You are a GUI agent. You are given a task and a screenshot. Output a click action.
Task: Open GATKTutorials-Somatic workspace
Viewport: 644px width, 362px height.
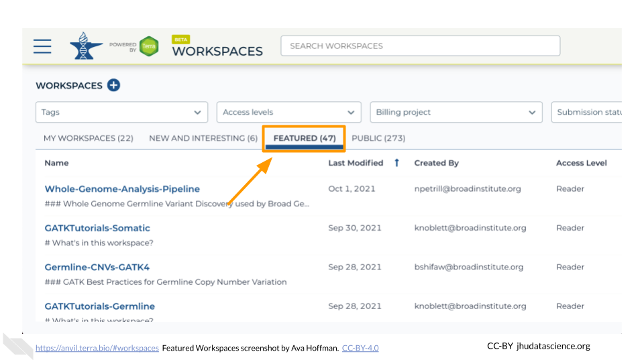pos(97,228)
